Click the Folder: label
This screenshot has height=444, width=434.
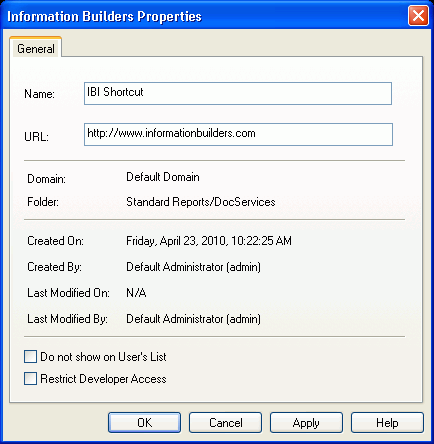pyautogui.click(x=43, y=202)
